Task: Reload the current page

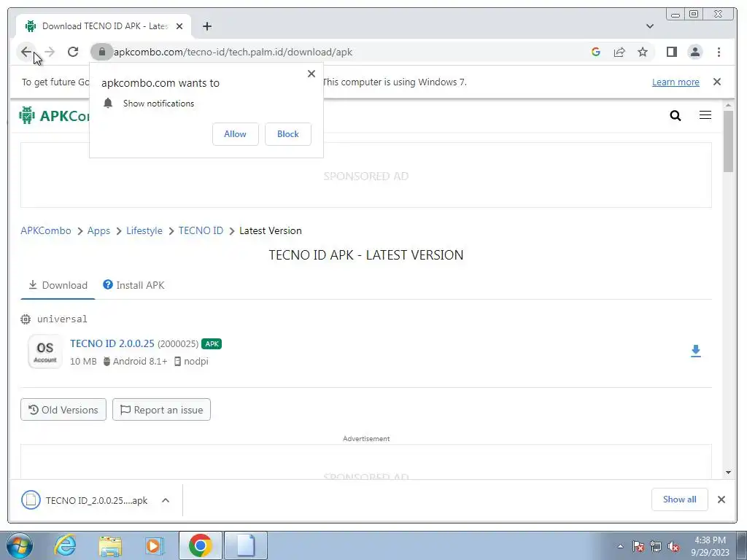Action: tap(73, 52)
